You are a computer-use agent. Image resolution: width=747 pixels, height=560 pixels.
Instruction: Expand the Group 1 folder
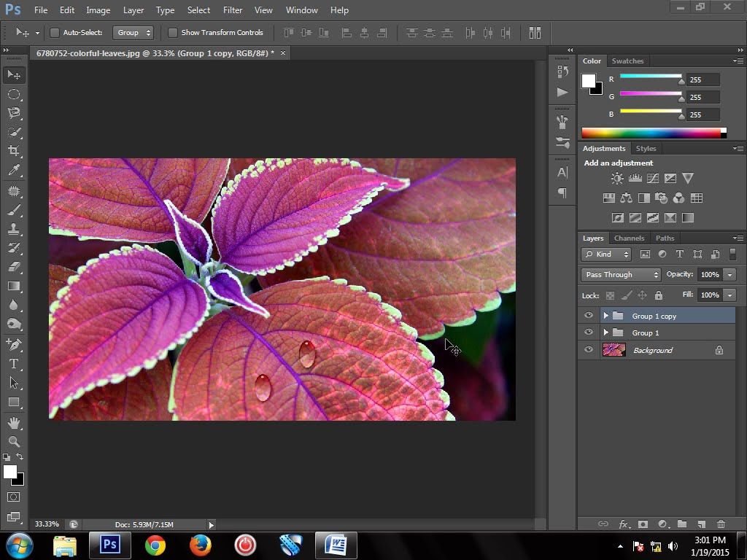[605, 333]
